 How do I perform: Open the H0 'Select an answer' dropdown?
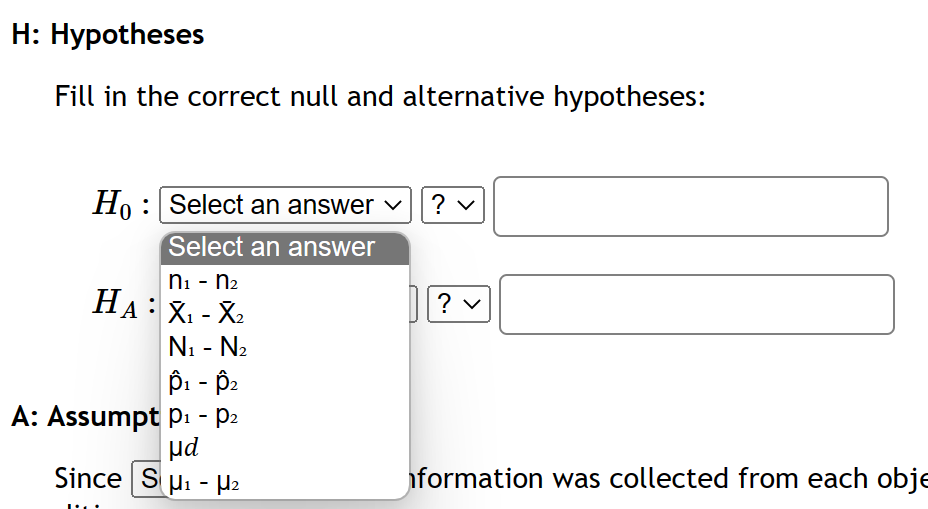pos(284,205)
